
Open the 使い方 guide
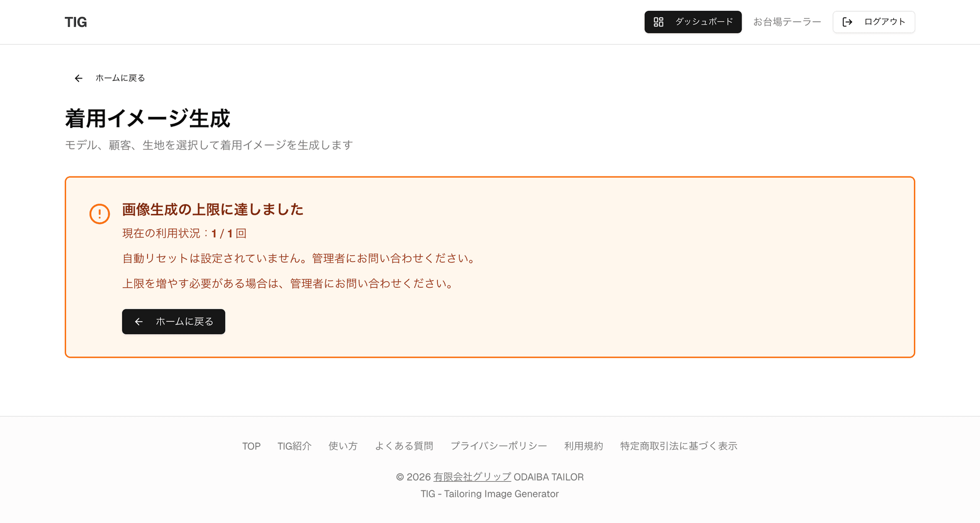point(342,445)
